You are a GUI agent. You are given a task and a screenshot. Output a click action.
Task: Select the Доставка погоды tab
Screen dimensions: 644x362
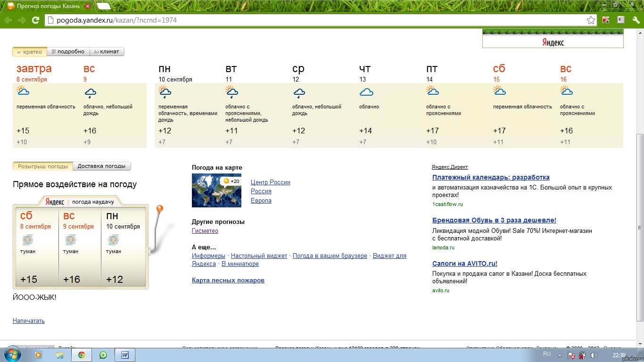tap(102, 166)
